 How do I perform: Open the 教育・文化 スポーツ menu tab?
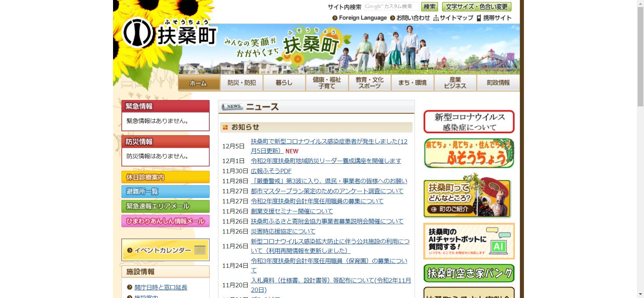pyautogui.click(x=370, y=83)
